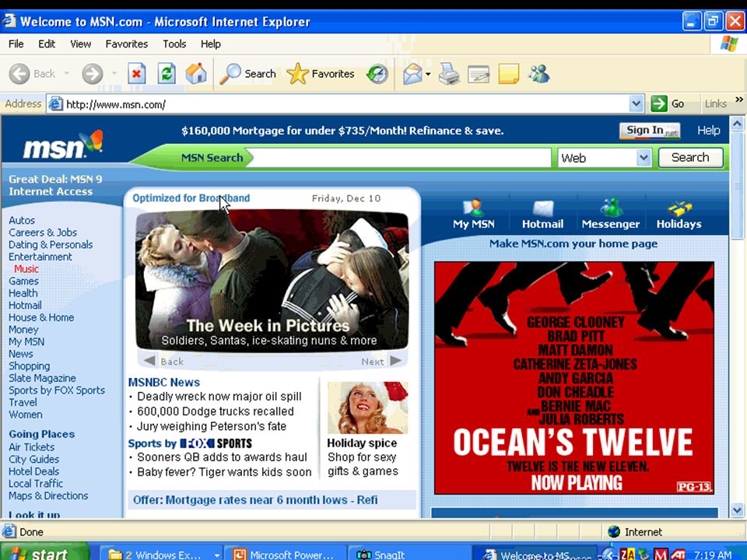Open the Windows Start button

[x=45, y=552]
